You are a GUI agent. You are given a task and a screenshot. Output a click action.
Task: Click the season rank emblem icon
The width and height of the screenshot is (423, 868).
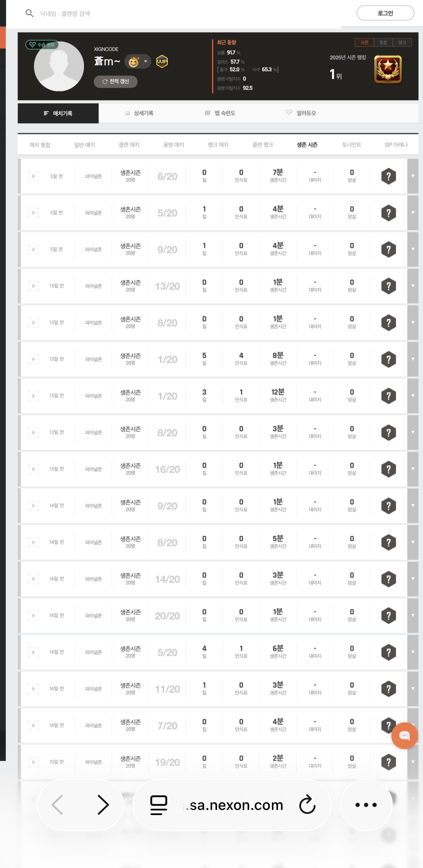[388, 69]
